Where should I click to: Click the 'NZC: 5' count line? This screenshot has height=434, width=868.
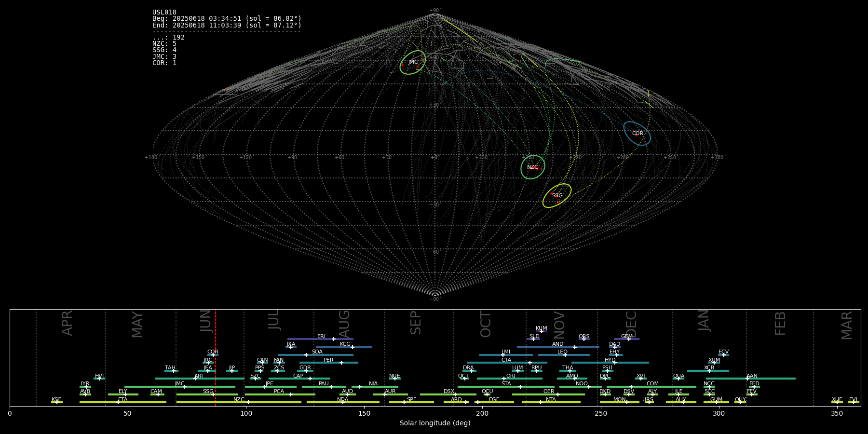[164, 44]
